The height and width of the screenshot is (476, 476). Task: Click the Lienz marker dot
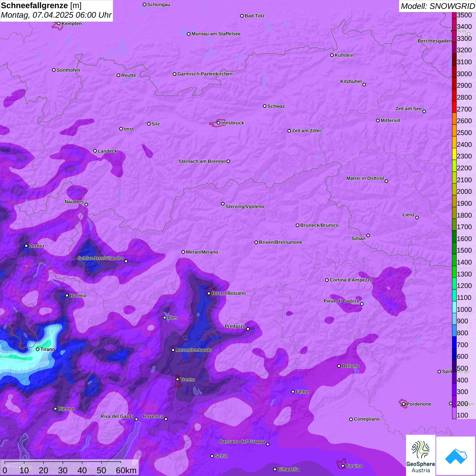click(x=417, y=218)
